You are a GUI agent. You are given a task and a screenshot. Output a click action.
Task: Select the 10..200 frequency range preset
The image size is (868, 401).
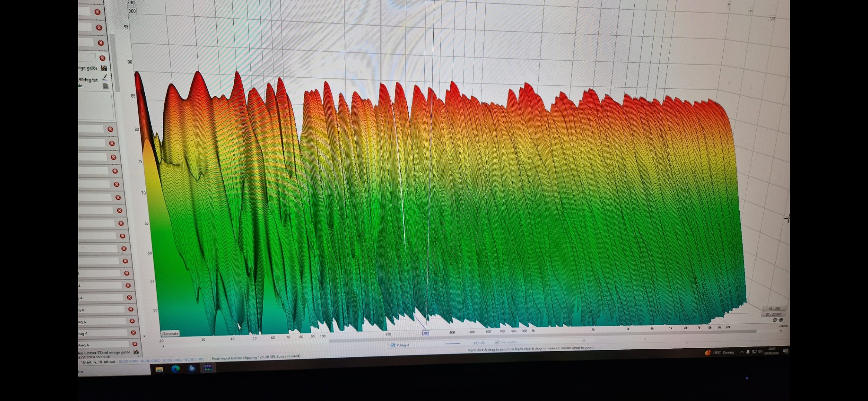[x=774, y=309]
